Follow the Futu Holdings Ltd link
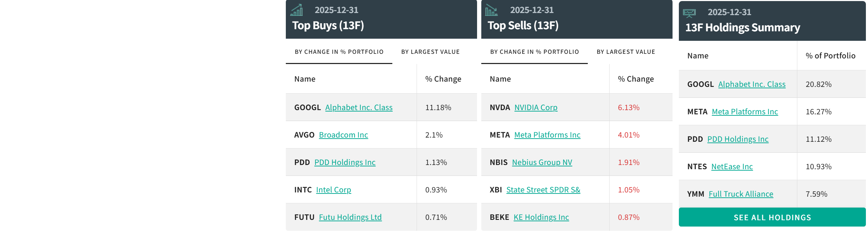 [x=350, y=217]
